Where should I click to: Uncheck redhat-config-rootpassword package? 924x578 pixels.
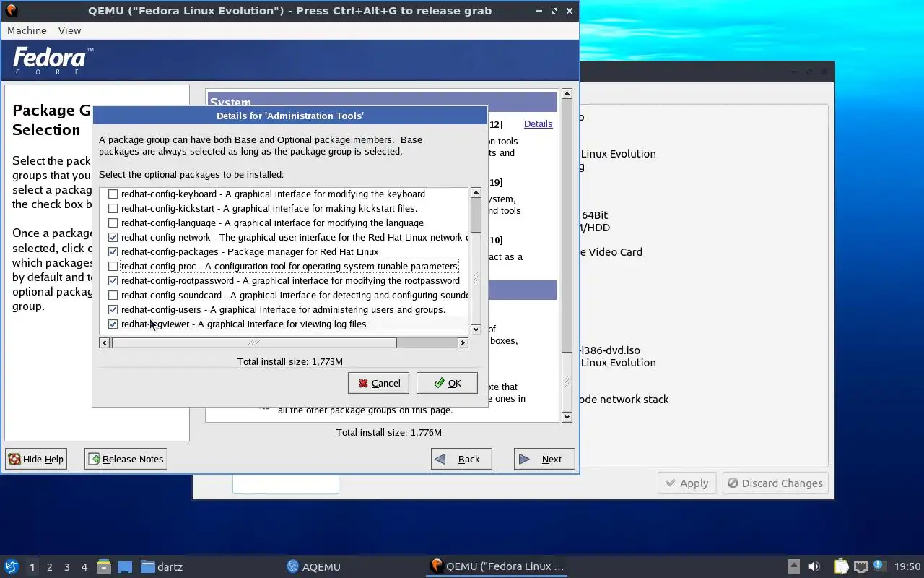click(x=113, y=280)
